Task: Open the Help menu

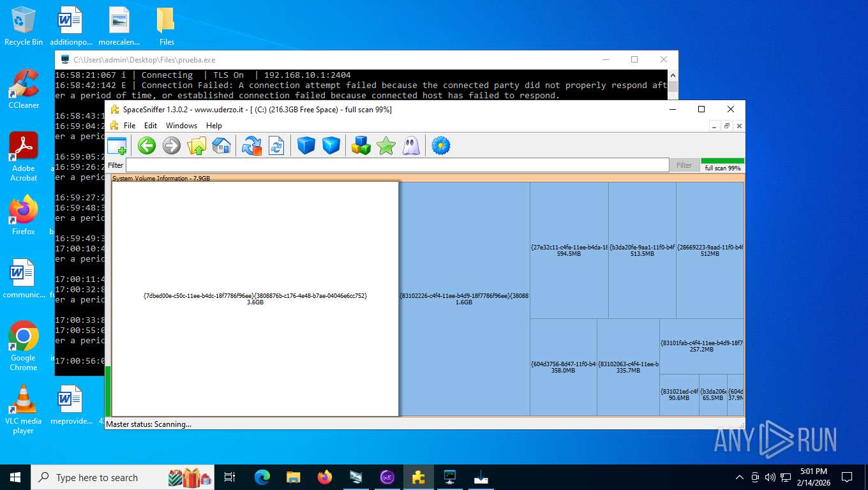Action: (x=214, y=126)
